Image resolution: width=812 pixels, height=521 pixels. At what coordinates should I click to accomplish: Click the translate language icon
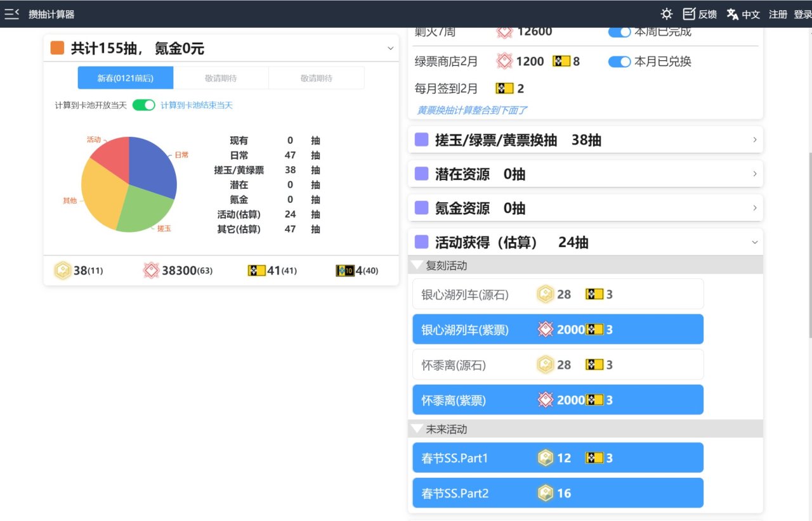click(x=733, y=14)
